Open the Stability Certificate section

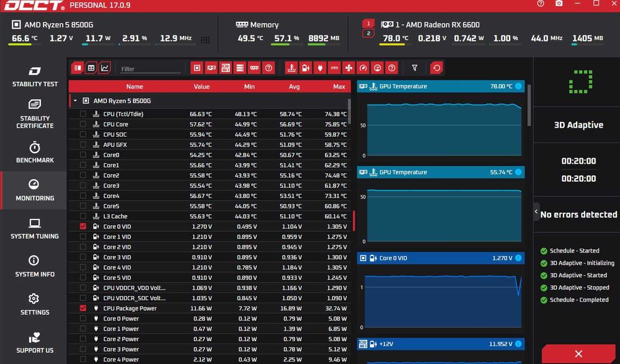35,114
